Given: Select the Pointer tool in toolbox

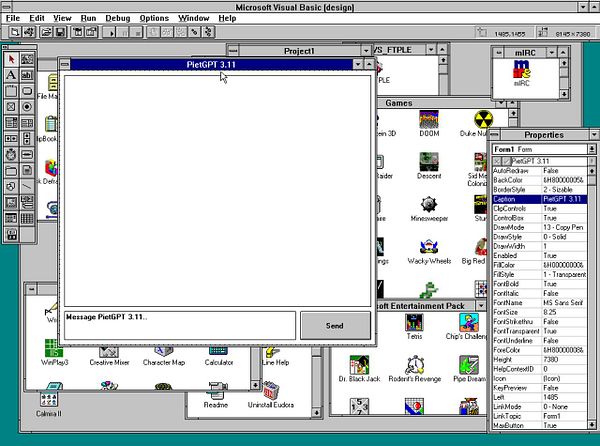Looking at the screenshot, I should (x=11, y=59).
